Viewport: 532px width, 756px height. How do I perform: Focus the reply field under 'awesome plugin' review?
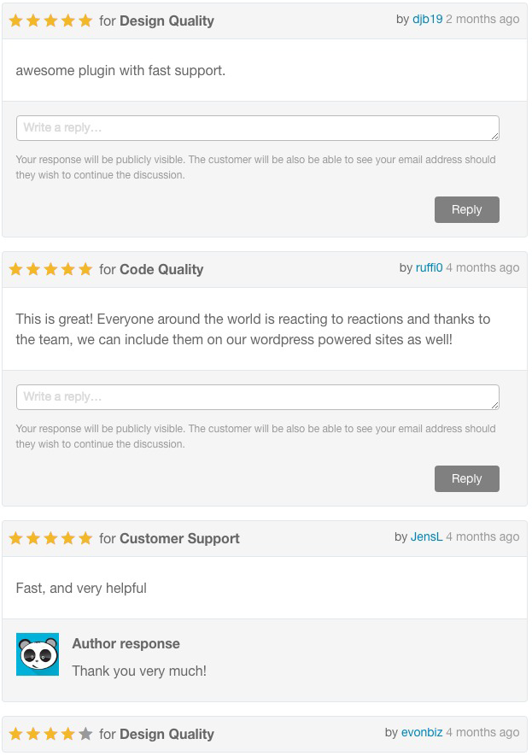coord(258,128)
